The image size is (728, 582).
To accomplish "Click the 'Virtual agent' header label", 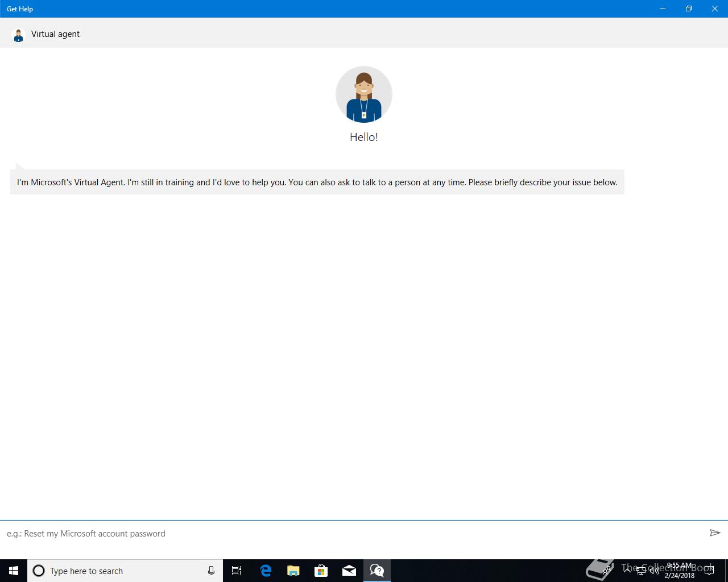I will tap(55, 34).
